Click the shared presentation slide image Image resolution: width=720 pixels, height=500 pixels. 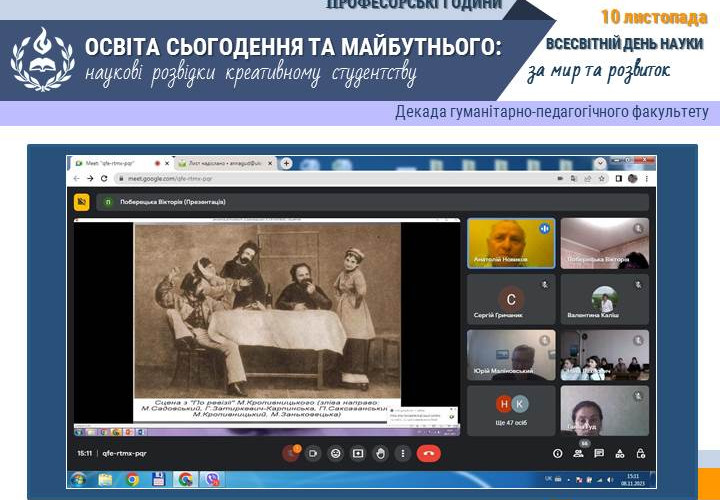click(267, 311)
